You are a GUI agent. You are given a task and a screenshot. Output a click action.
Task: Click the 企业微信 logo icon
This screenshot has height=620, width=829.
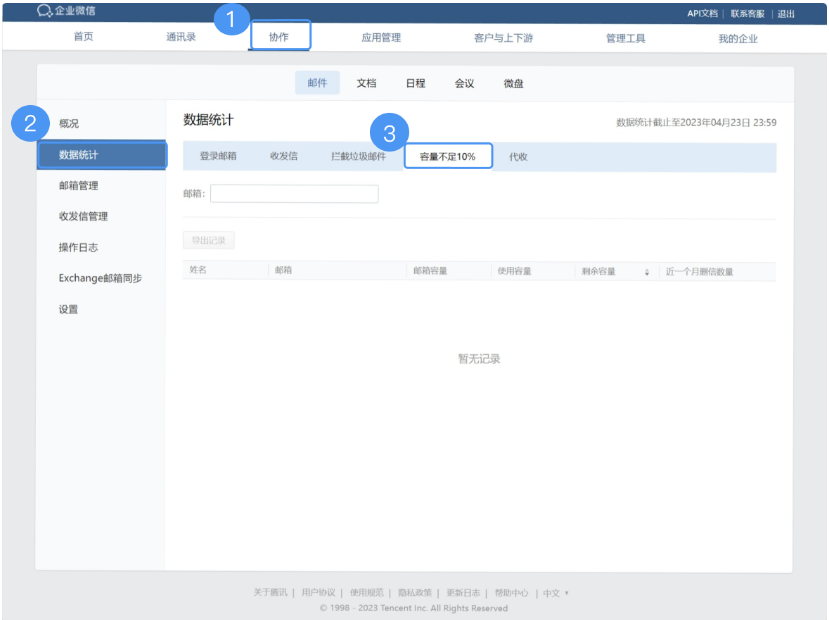(x=42, y=12)
